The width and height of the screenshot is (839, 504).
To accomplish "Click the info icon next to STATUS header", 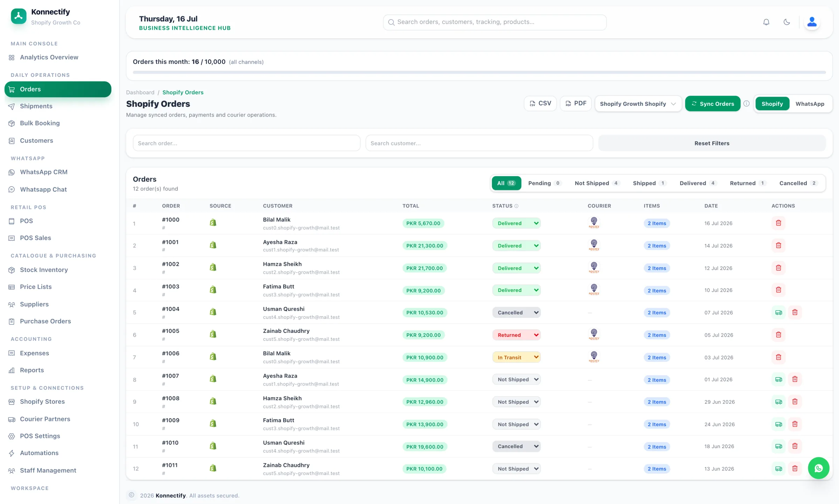I will (516, 206).
